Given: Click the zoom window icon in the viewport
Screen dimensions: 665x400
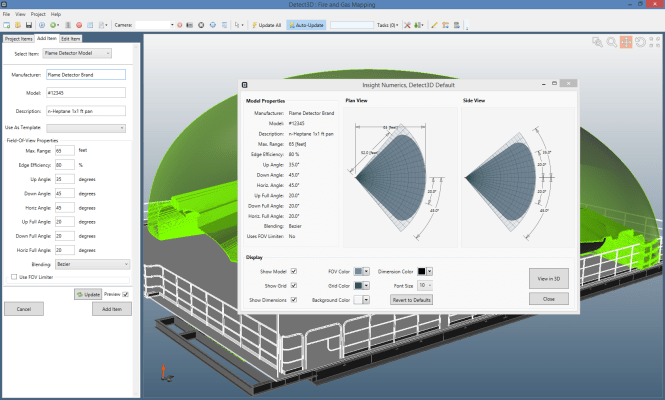Looking at the screenshot, I should point(597,42).
